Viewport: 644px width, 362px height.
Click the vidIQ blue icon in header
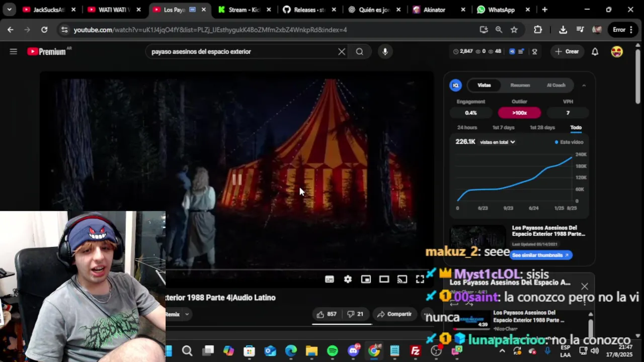512,51
